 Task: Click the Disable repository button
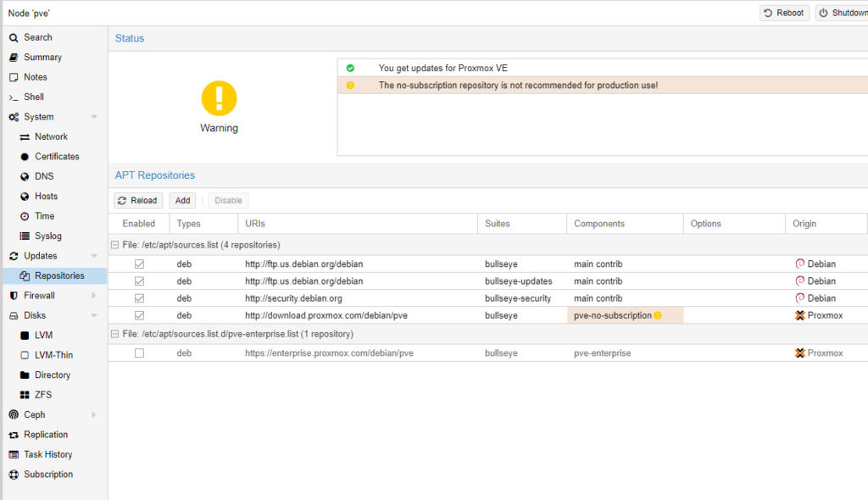click(x=228, y=201)
